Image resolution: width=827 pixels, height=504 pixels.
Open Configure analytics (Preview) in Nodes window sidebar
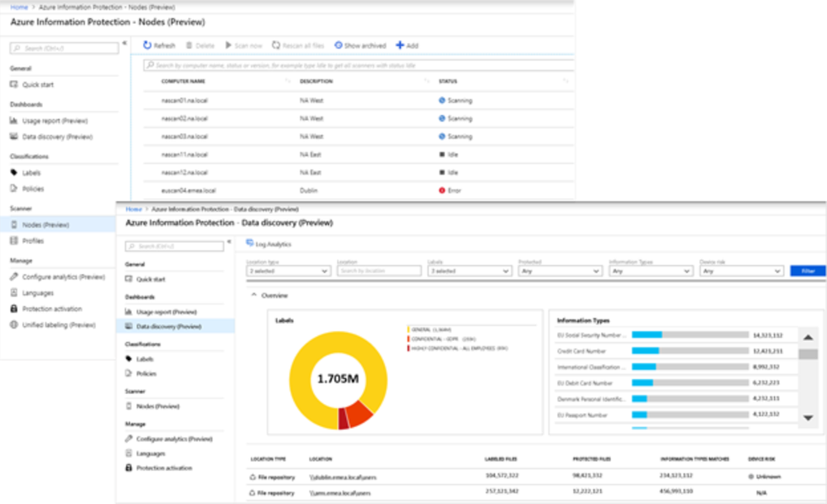[x=63, y=276]
